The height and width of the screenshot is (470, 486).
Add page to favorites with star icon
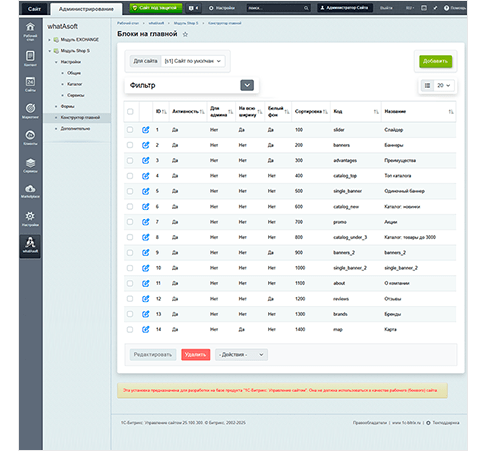(x=185, y=34)
